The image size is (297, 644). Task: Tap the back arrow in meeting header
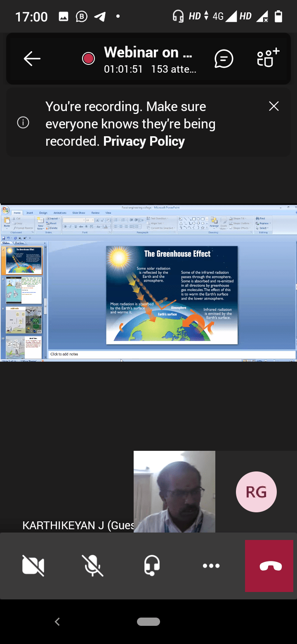pyautogui.click(x=32, y=59)
